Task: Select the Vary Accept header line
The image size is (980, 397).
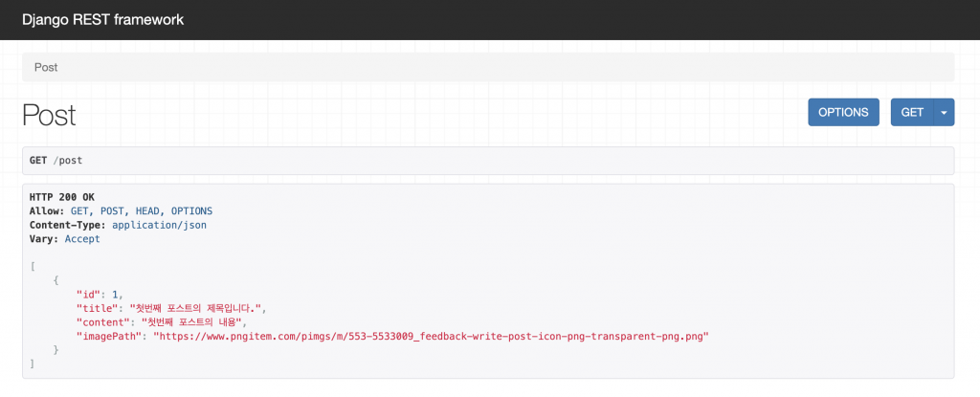Action: point(64,239)
